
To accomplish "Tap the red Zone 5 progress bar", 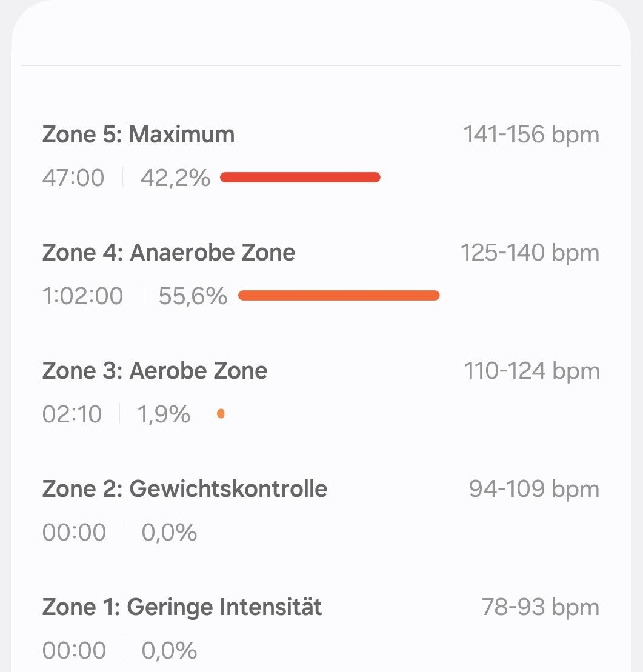I will point(300,177).
